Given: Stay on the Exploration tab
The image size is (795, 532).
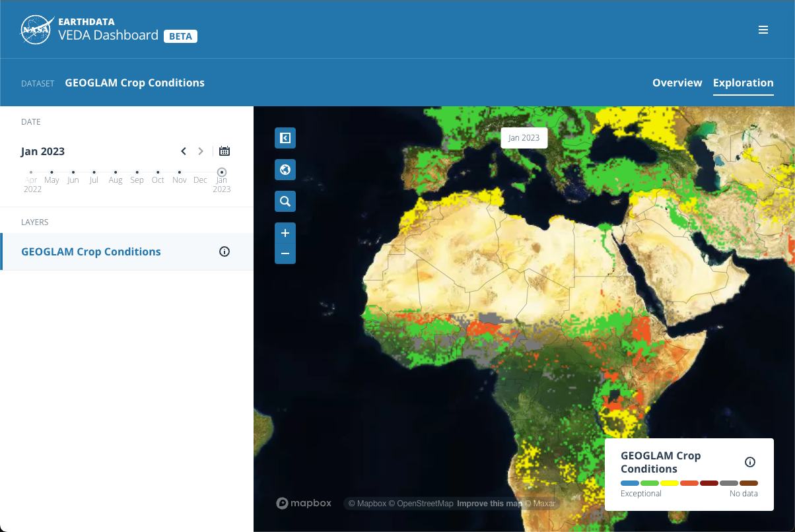Looking at the screenshot, I should pos(743,83).
